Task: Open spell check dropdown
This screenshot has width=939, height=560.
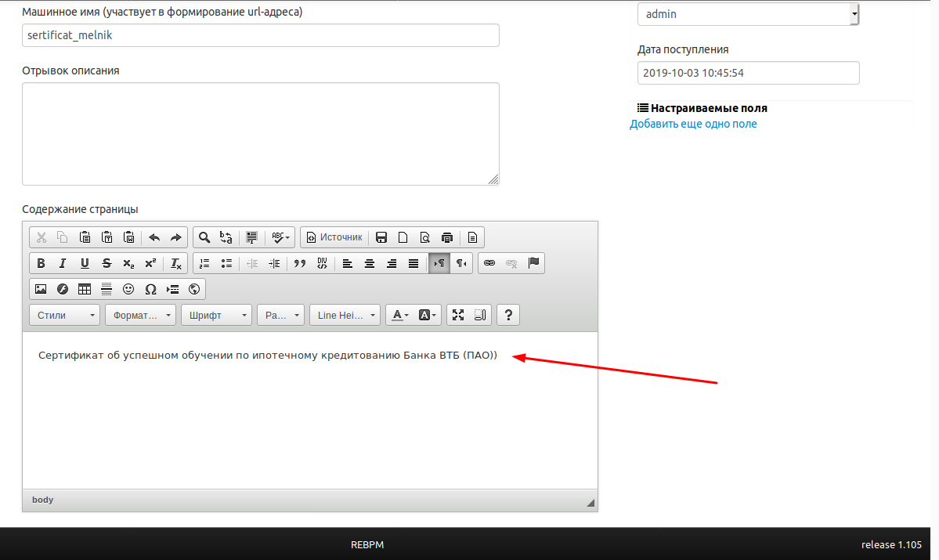Action: point(280,237)
